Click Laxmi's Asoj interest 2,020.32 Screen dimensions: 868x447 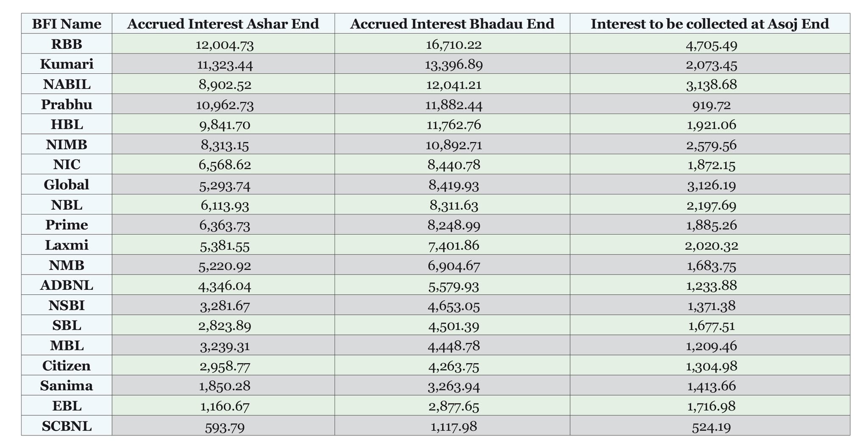pyautogui.click(x=711, y=245)
